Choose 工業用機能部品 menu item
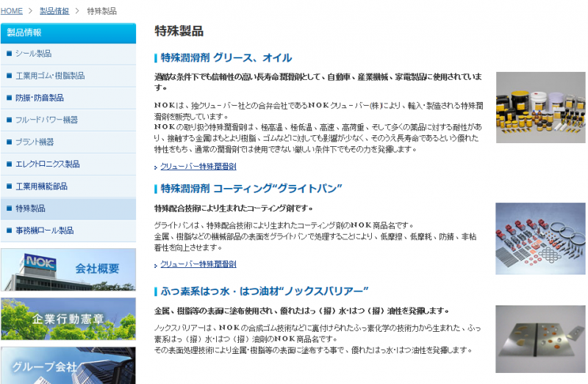This screenshot has width=588, height=384. [68, 186]
